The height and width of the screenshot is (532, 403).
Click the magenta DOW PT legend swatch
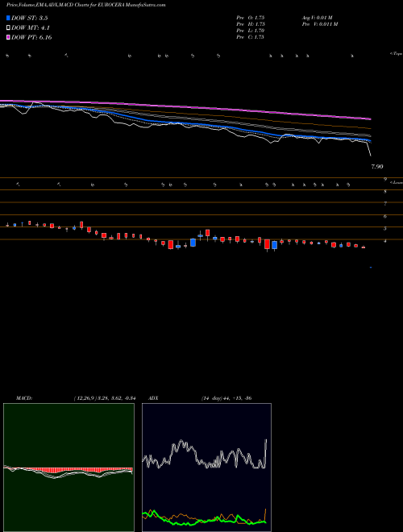pyautogui.click(x=8, y=37)
